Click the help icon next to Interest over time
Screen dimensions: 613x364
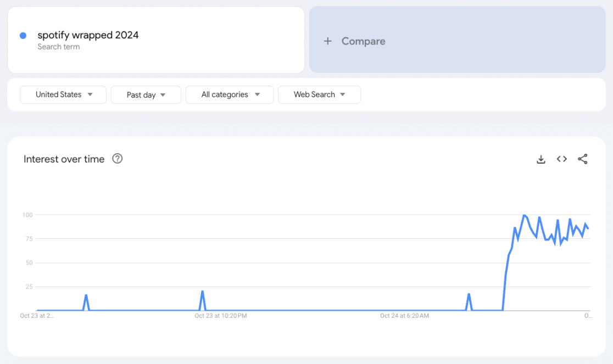point(117,159)
